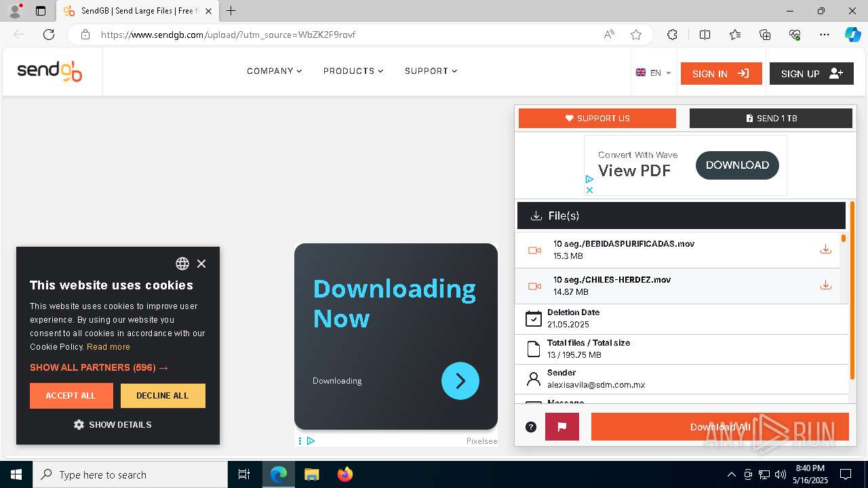Open the Edge profile icon

pos(14,11)
